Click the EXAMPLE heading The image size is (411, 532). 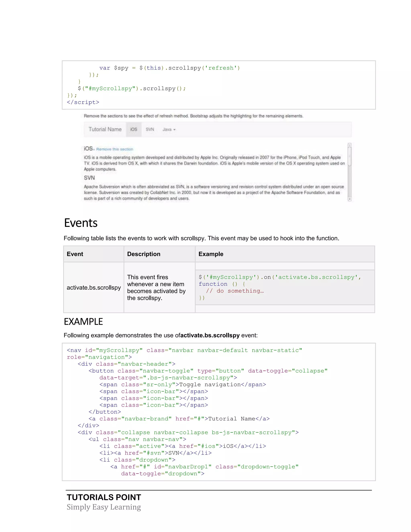point(83,322)
